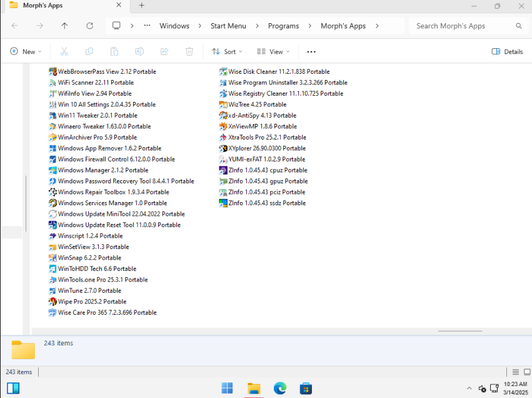Open the Sort dropdown menu
This screenshot has height=398, width=532.
[x=227, y=51]
